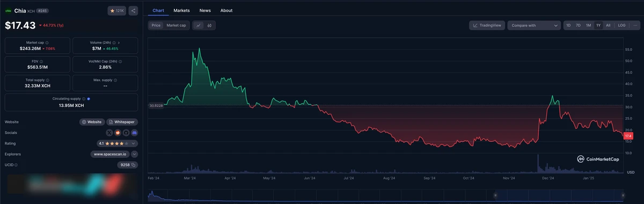This screenshot has height=204, width=644.
Task: Open the Reddit social link
Action: pos(118,133)
